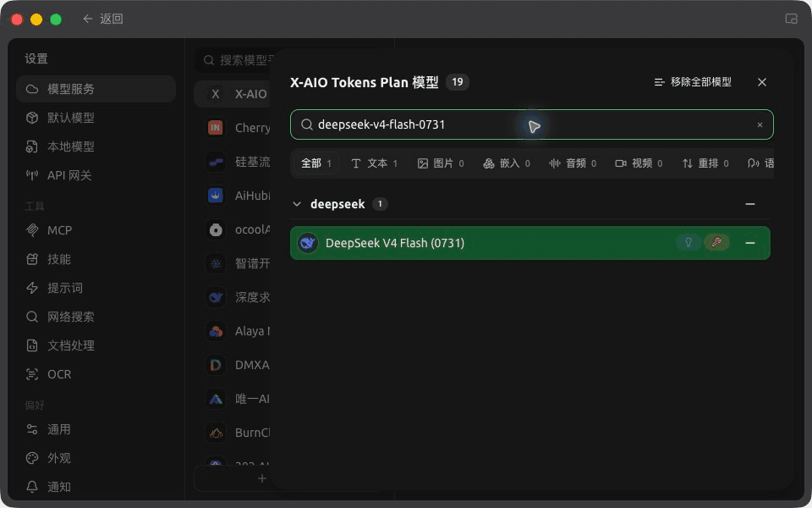812x508 pixels.
Task: Click the 文档处理 document icon
Action: (x=32, y=345)
